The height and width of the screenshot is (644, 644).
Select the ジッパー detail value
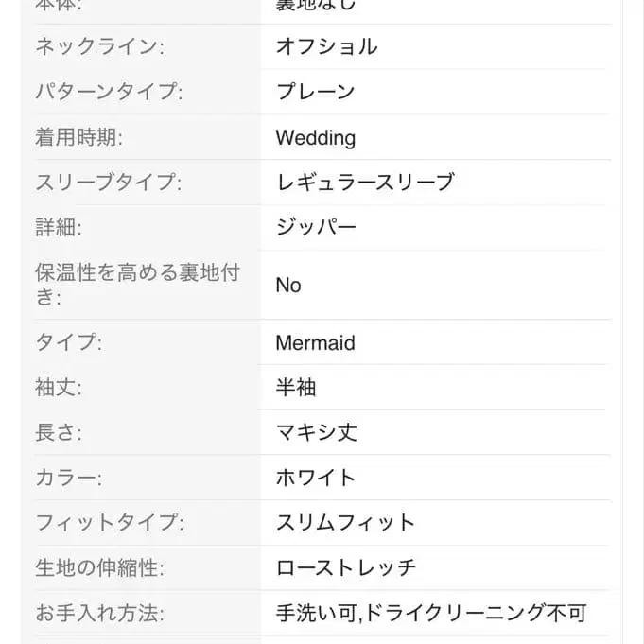point(316,228)
